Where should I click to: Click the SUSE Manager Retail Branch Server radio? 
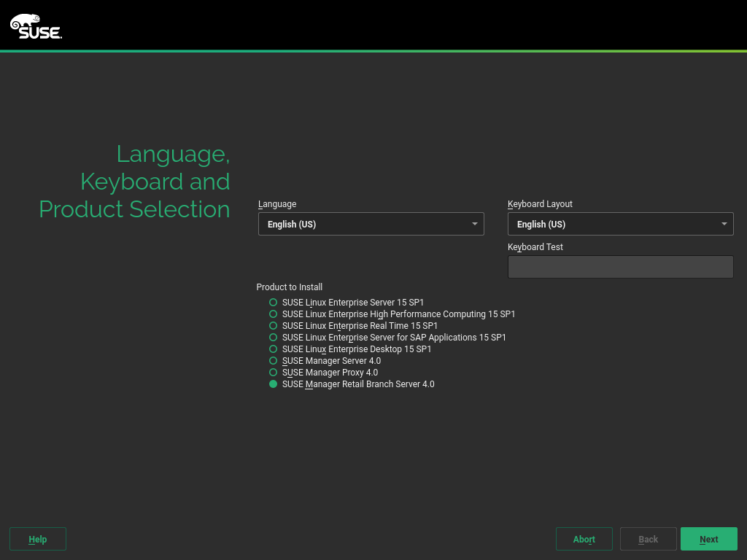pyautogui.click(x=273, y=384)
